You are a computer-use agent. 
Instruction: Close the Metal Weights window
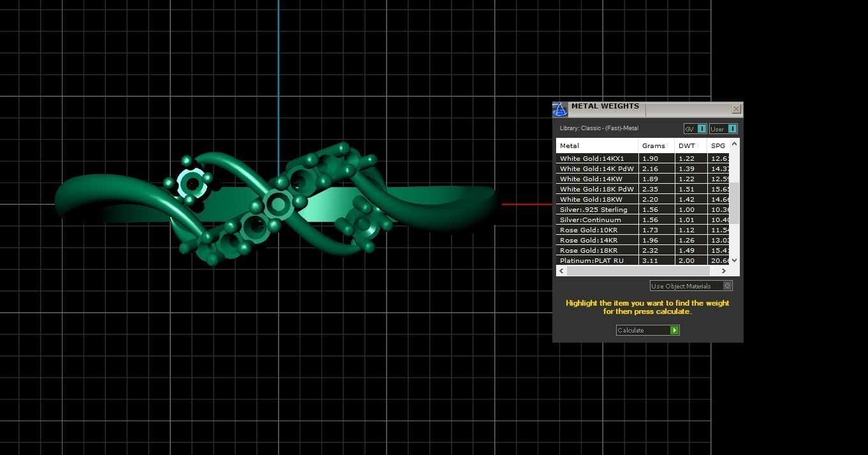click(x=736, y=109)
